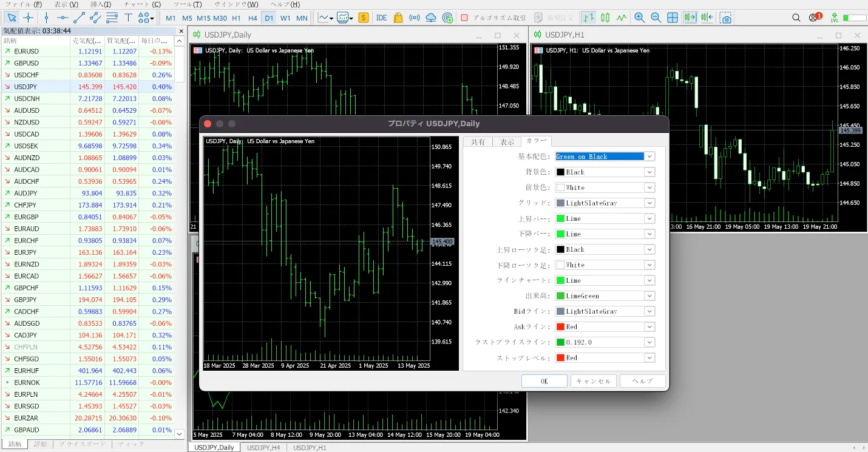Expand the 下降バー Lime dropdown
Screen dimensions: 868x452
[649, 234]
